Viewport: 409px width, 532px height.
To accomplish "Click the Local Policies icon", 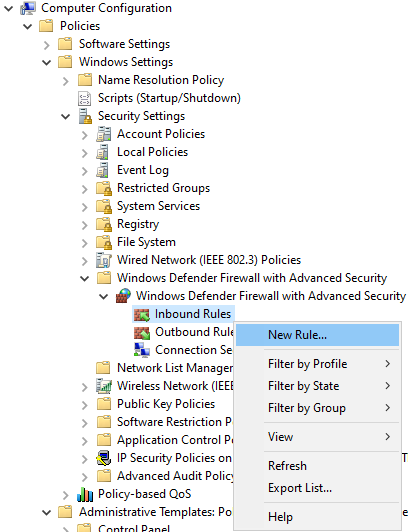I will click(103, 152).
